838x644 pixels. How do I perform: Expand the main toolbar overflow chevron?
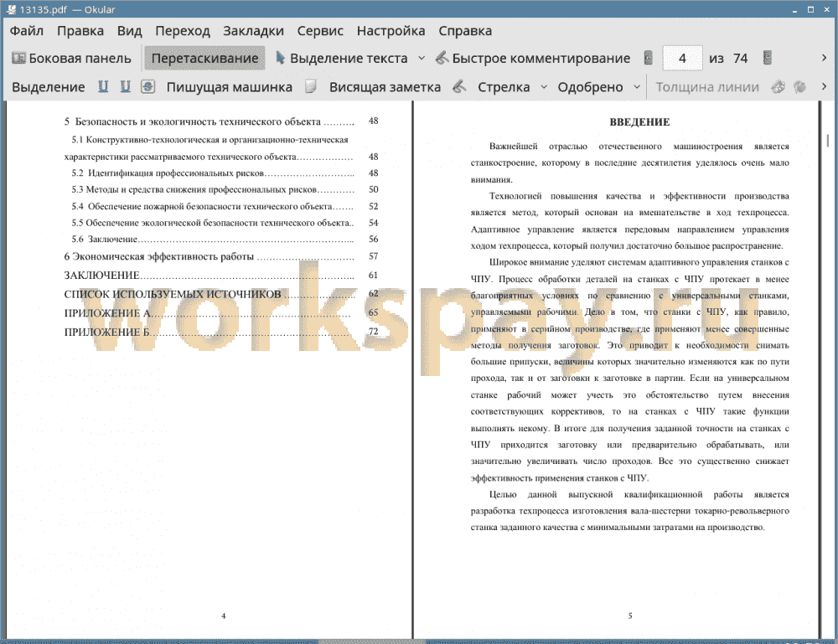pos(824,58)
